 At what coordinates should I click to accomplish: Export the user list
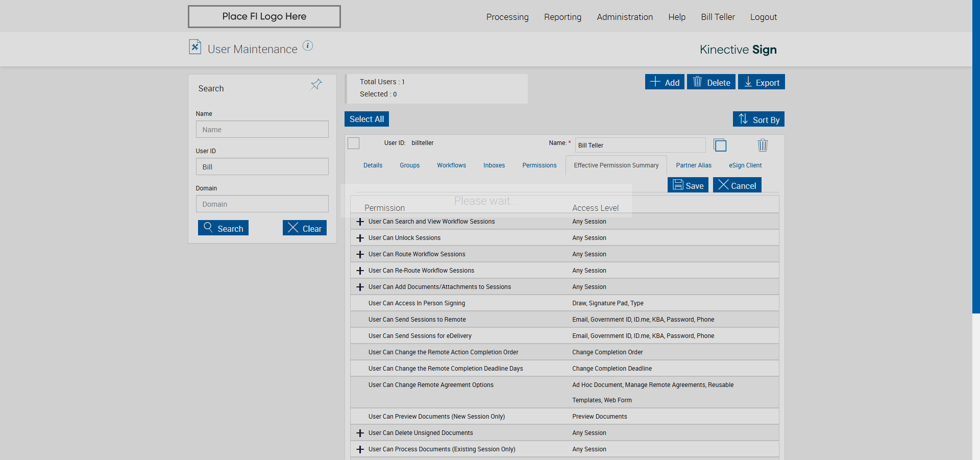[761, 82]
